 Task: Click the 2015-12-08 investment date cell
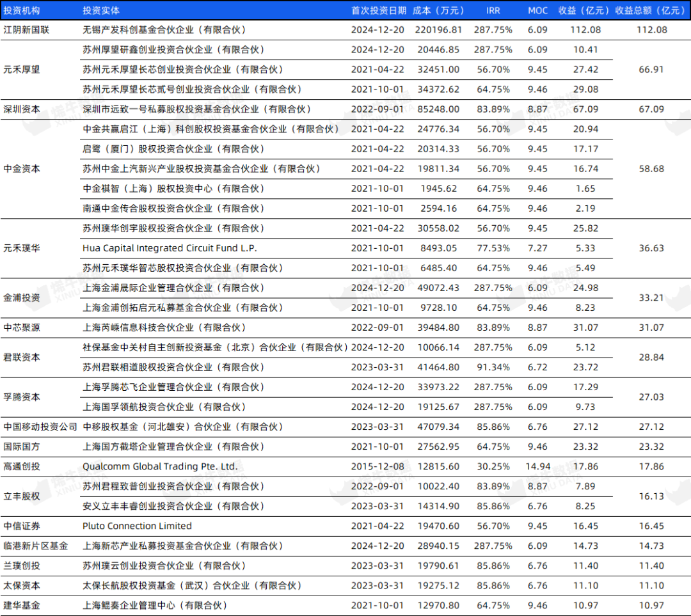[377, 466]
